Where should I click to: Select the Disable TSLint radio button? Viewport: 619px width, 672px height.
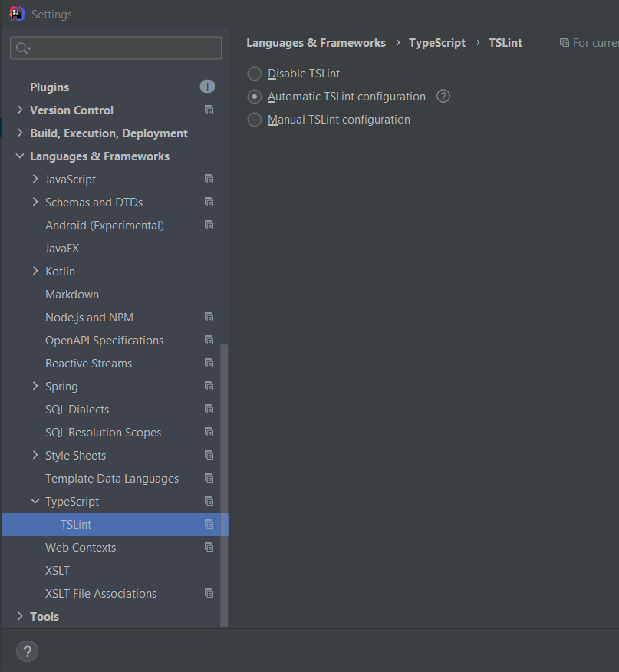[254, 74]
